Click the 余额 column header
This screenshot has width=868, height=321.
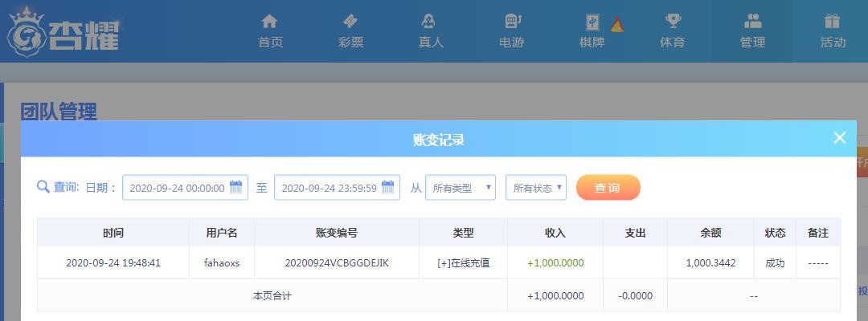(710, 234)
